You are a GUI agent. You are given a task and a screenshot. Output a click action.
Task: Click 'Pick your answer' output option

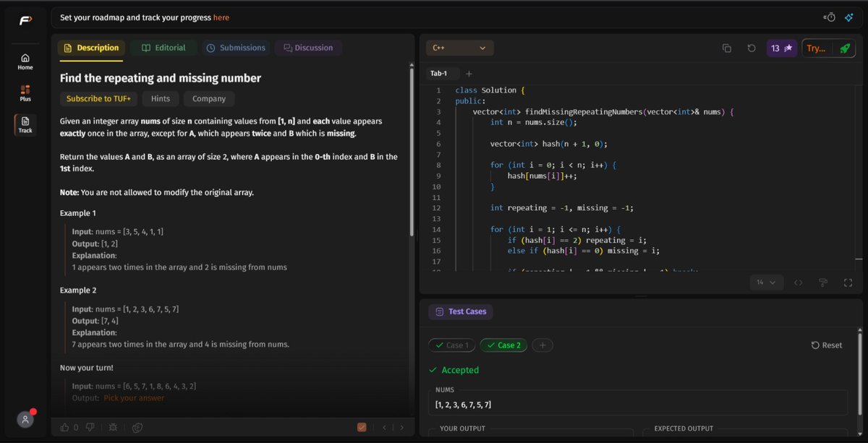click(x=134, y=397)
